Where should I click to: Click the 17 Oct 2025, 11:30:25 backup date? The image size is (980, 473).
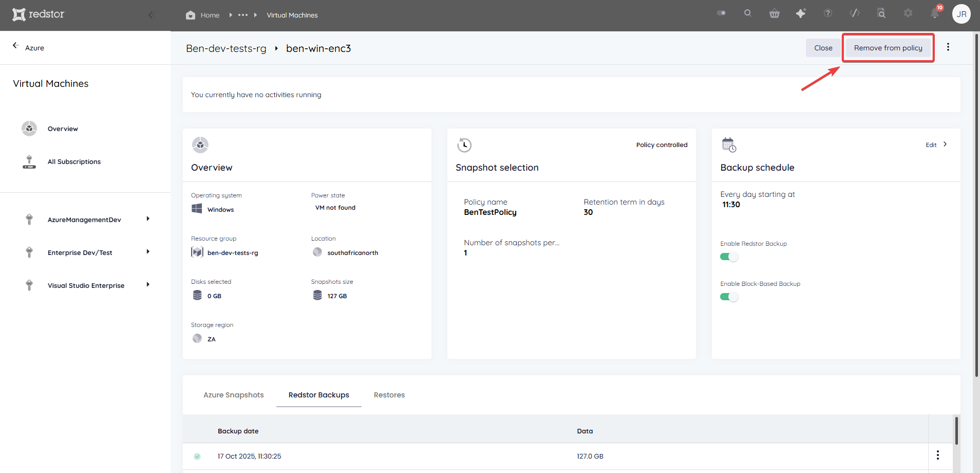tap(249, 457)
